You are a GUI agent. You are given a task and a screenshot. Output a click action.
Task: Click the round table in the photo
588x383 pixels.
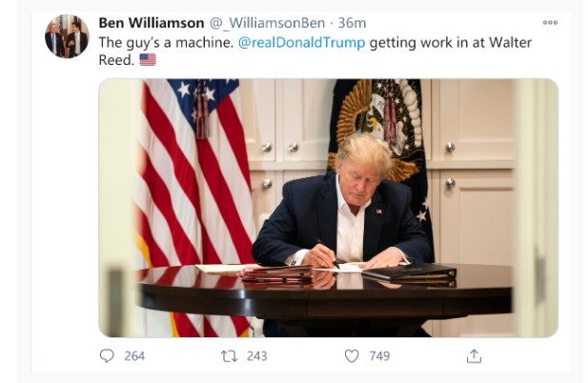325,292
